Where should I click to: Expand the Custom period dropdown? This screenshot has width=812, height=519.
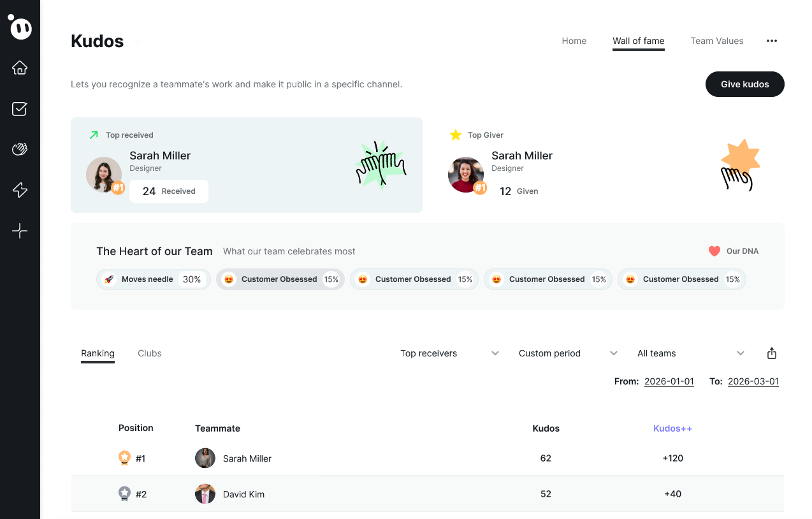566,353
